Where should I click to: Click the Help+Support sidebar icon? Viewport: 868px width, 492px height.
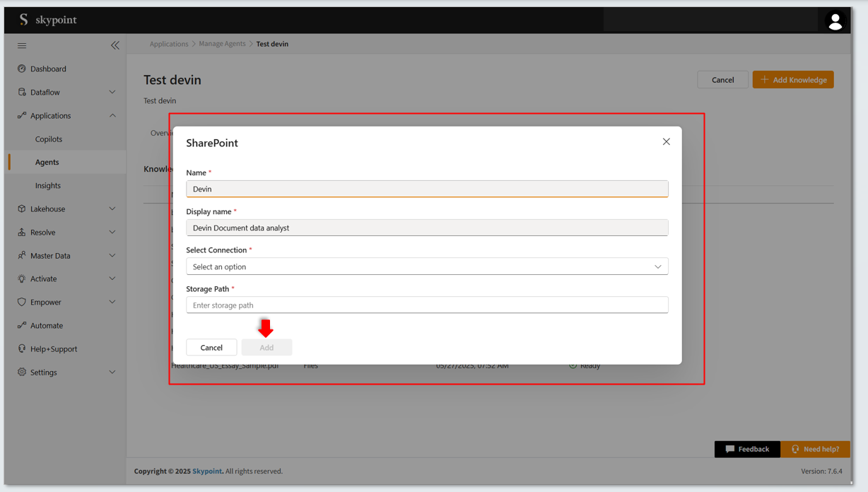click(x=22, y=348)
